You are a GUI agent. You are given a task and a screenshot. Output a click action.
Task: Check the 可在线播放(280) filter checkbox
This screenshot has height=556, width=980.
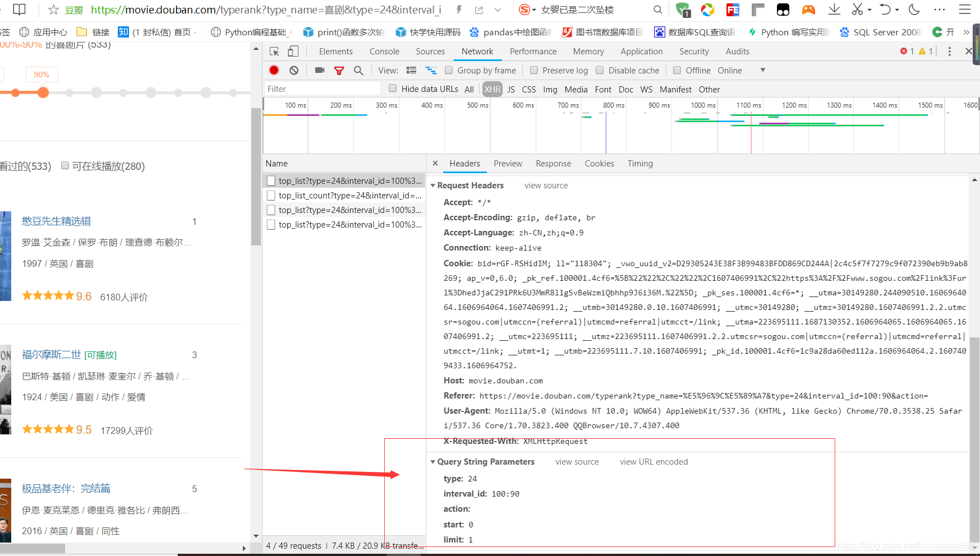tap(65, 165)
